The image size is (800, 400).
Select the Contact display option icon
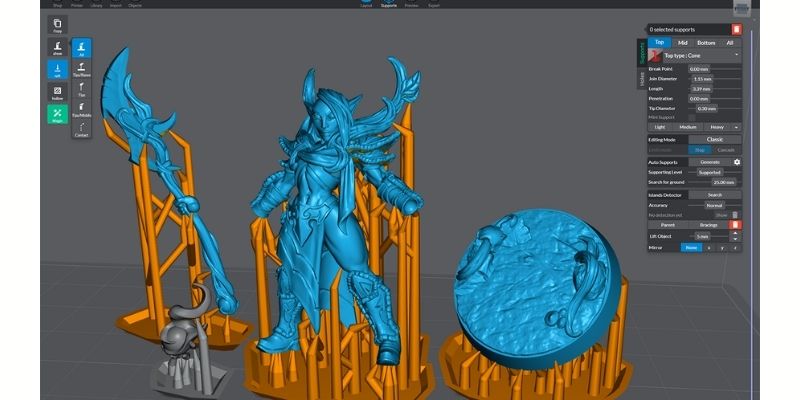(x=82, y=128)
